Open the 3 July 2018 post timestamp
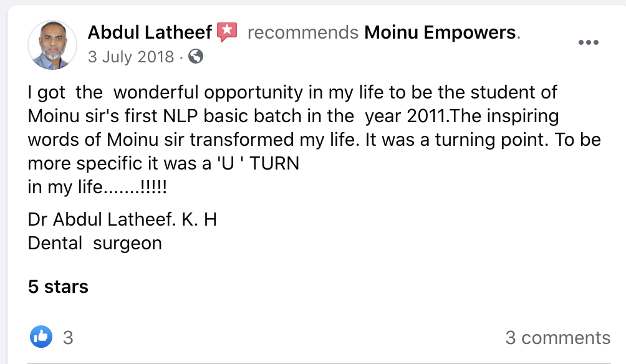Viewport: 626px width, 364px height. pyautogui.click(x=131, y=57)
